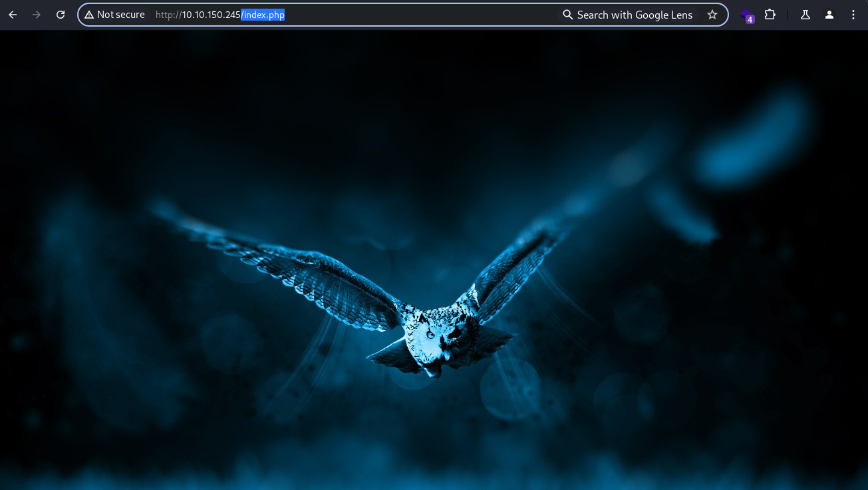Open the Chrome Labs flask icon
868x490 pixels.
(x=805, y=15)
